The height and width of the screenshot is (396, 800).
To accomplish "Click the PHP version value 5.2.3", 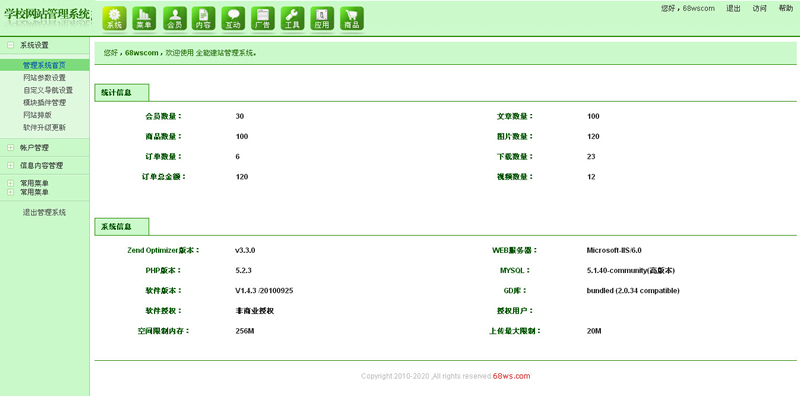I will click(243, 270).
